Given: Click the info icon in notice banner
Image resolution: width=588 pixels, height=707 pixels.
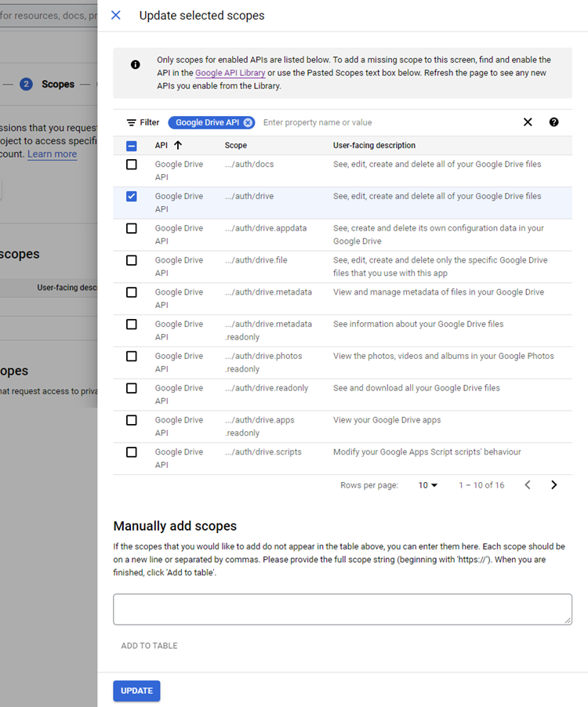Looking at the screenshot, I should coord(136,65).
